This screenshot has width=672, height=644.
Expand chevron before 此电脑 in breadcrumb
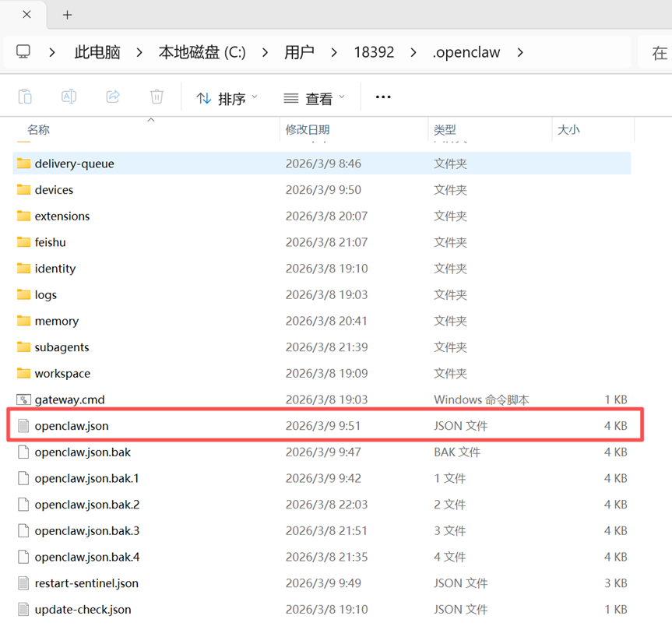[52, 53]
